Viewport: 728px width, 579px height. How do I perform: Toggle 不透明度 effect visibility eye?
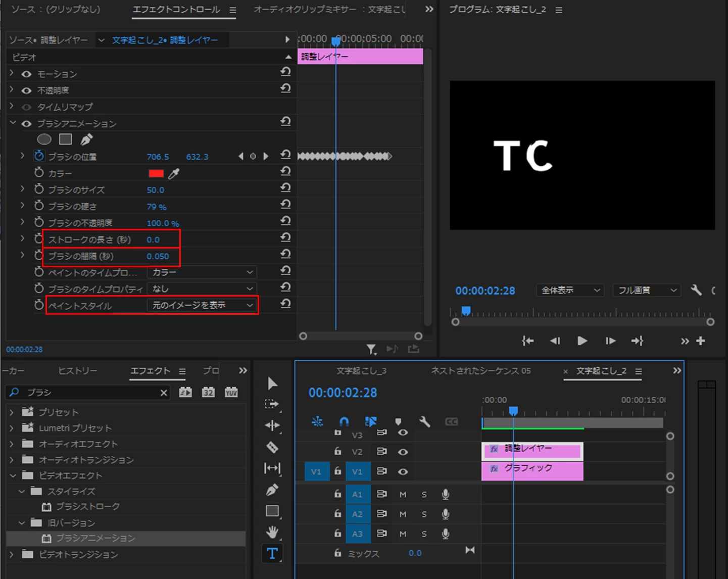(26, 90)
